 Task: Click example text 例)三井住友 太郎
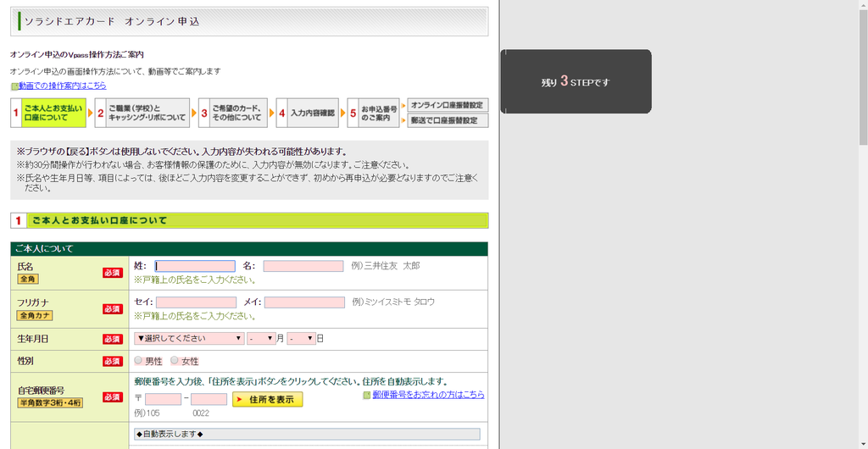click(x=386, y=266)
